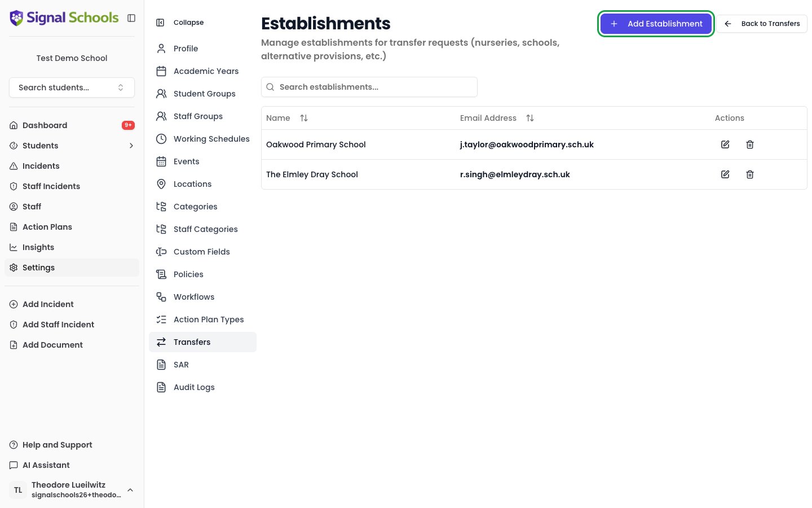Open SAR settings page
Viewport: 812px width, 508px height.
[202, 365]
